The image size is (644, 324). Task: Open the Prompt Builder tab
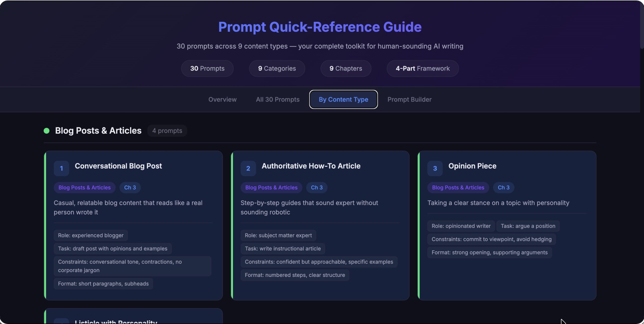[x=409, y=100]
